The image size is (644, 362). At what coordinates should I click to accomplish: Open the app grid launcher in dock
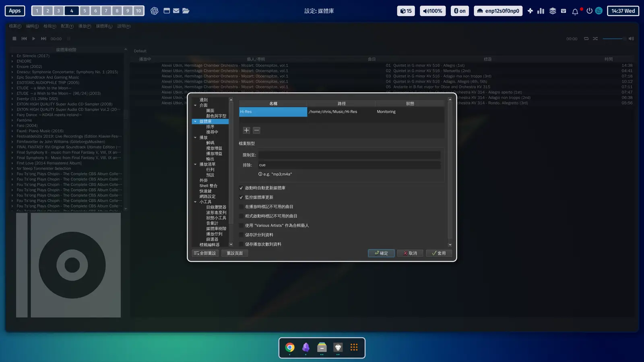click(354, 347)
